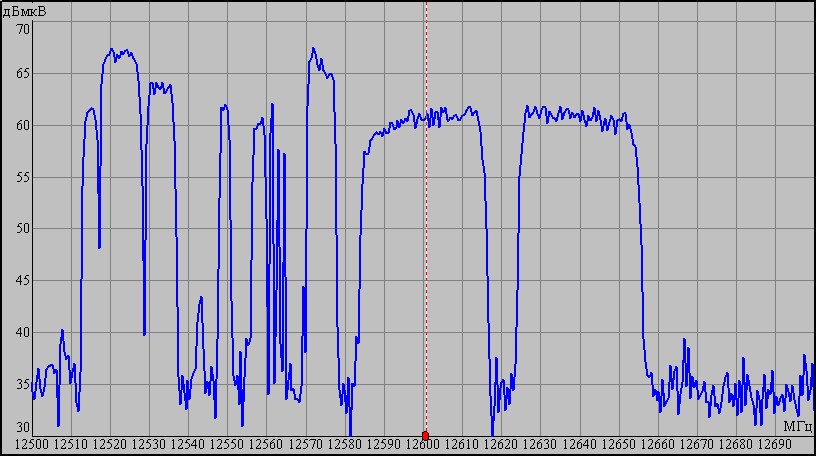
Task: Click the 12670 frequency axis label
Action: (x=697, y=445)
